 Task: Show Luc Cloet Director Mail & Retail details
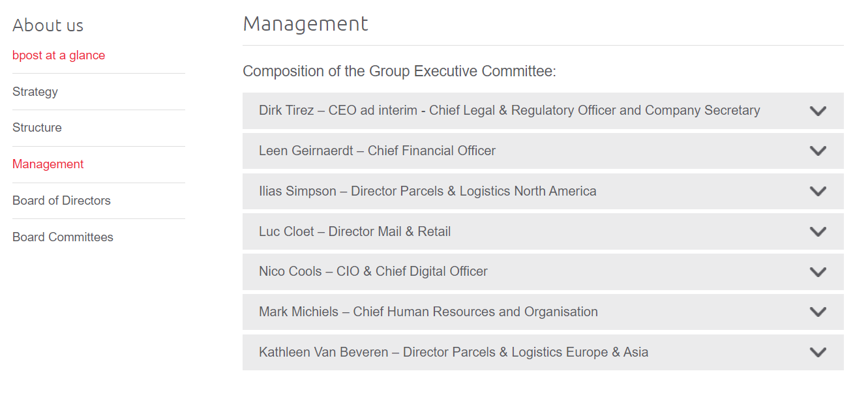[355, 232]
